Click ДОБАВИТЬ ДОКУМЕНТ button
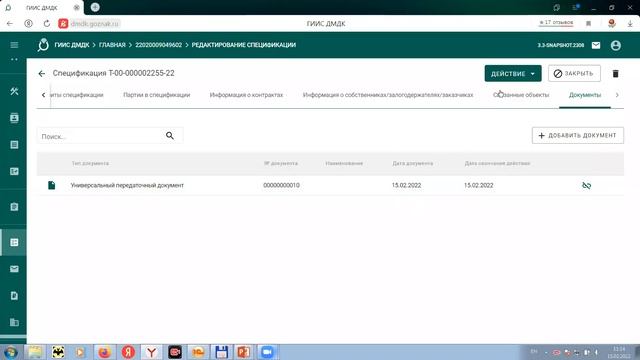Viewport: 640px width, 360px height. click(x=578, y=136)
